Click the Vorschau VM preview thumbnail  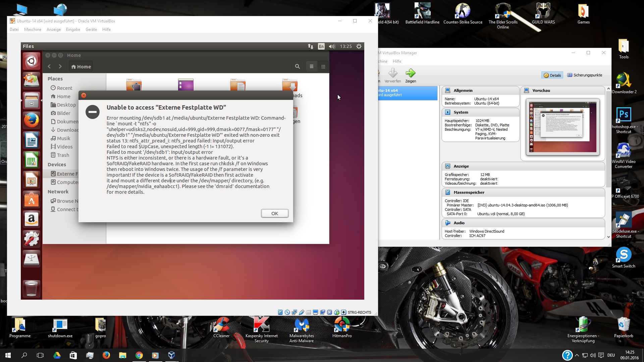(562, 127)
